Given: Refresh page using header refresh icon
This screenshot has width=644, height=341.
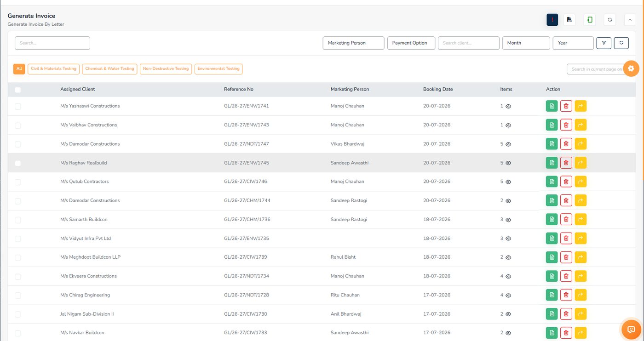Looking at the screenshot, I should (609, 20).
